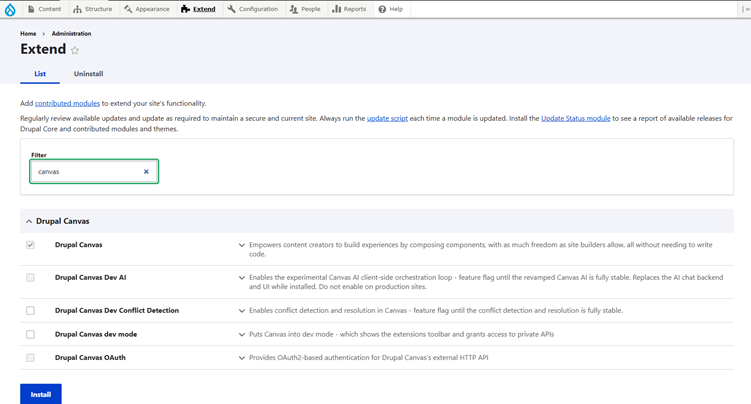Go to Home breadcrumb link
The width and height of the screenshot is (751, 404).
point(28,34)
